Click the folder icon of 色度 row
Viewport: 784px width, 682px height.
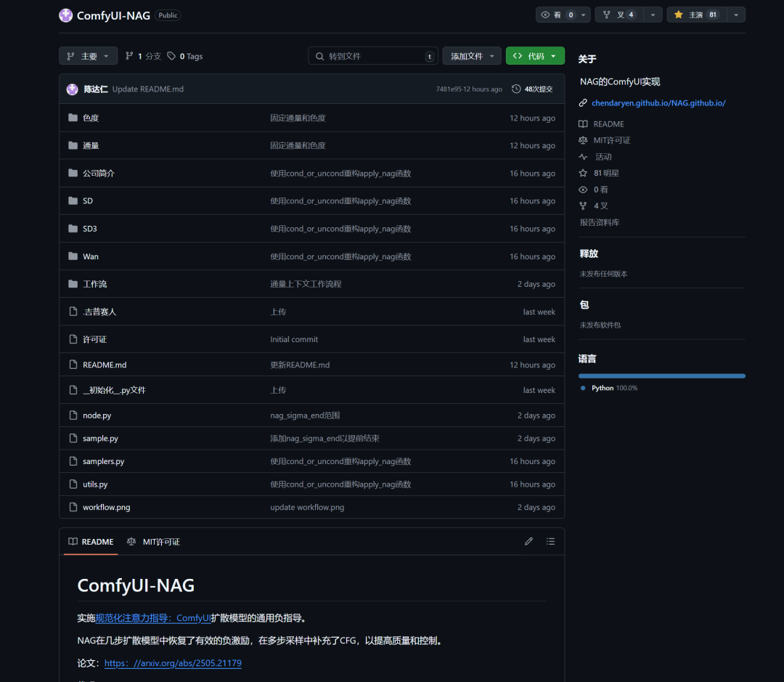tap(73, 118)
